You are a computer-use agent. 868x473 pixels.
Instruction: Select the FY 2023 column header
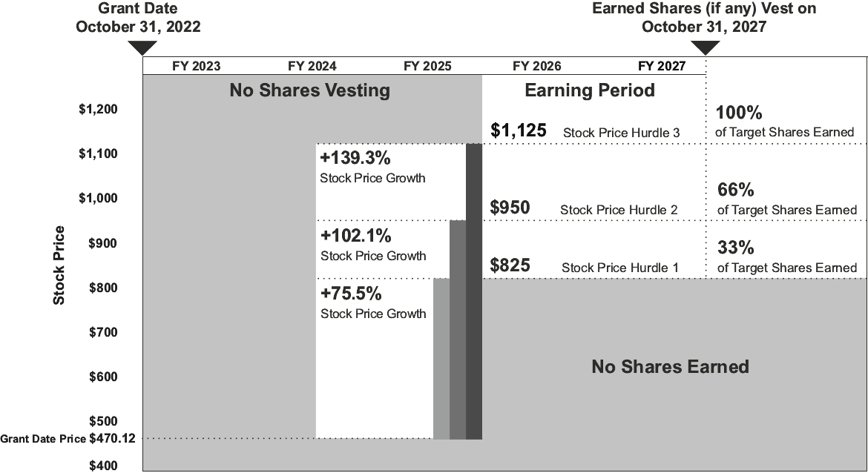(196, 66)
